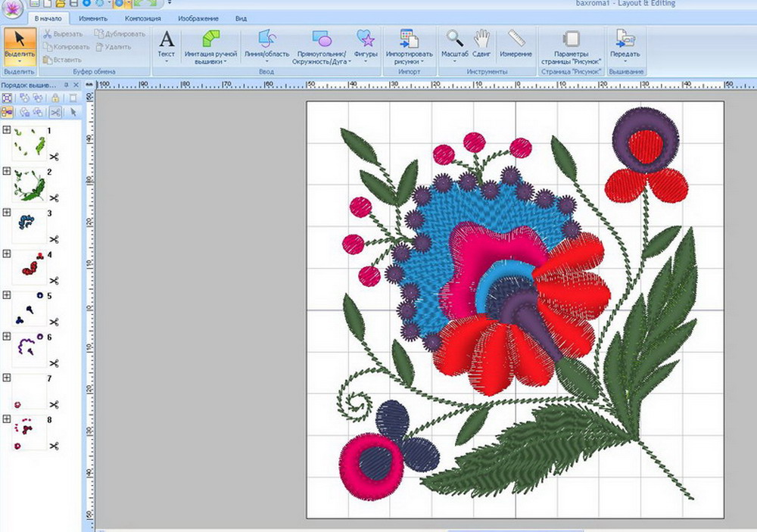Expand color block 1 in sewing order
The width and height of the screenshot is (757, 532).
point(6,130)
